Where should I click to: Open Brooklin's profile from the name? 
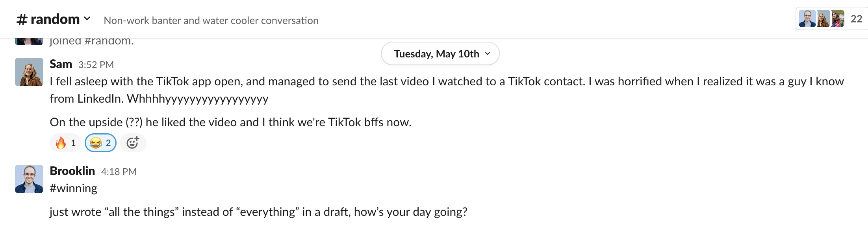pyautogui.click(x=72, y=171)
